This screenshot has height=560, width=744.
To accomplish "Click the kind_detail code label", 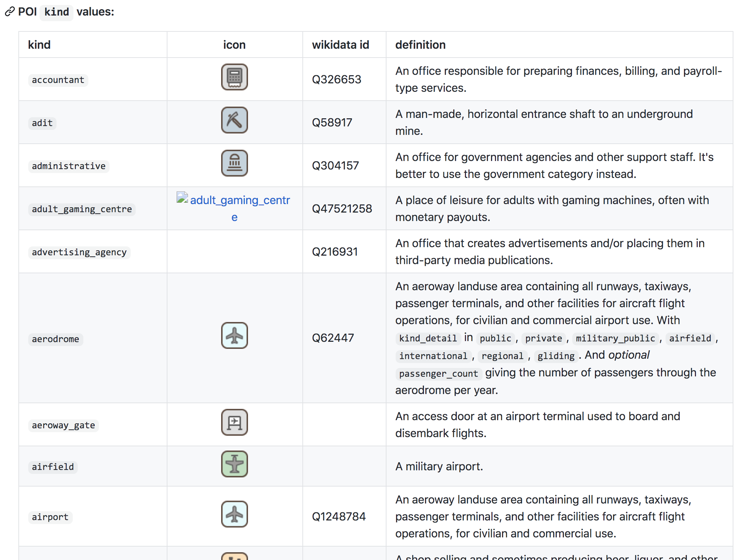I will click(428, 338).
